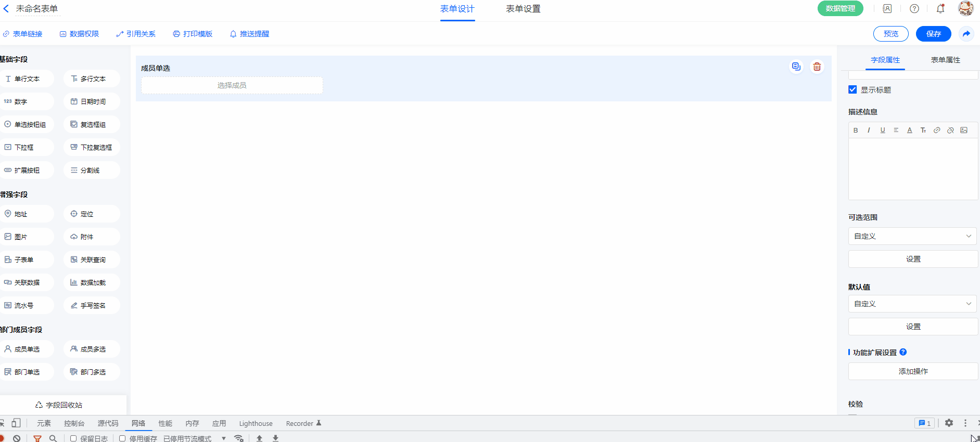This screenshot has width=980, height=442.
Task: Click the 保存 button
Action: 933,34
